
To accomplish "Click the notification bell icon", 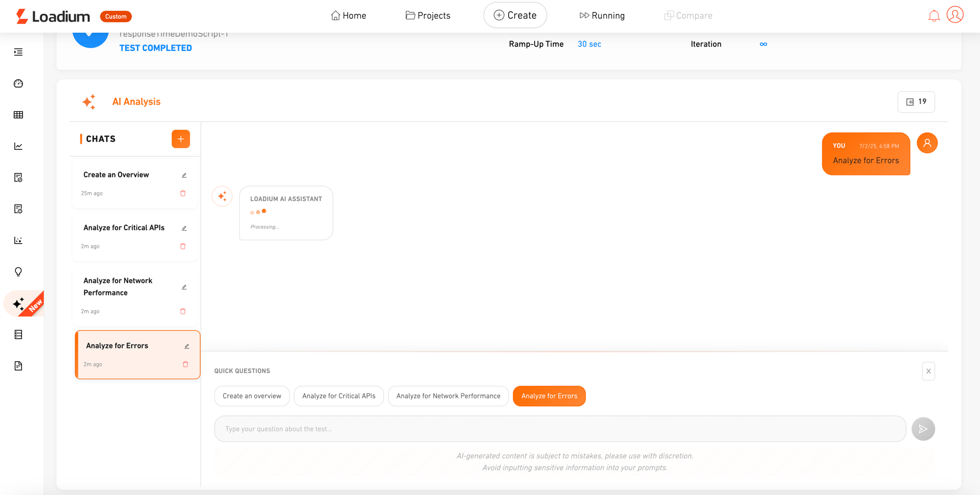I will pos(934,16).
